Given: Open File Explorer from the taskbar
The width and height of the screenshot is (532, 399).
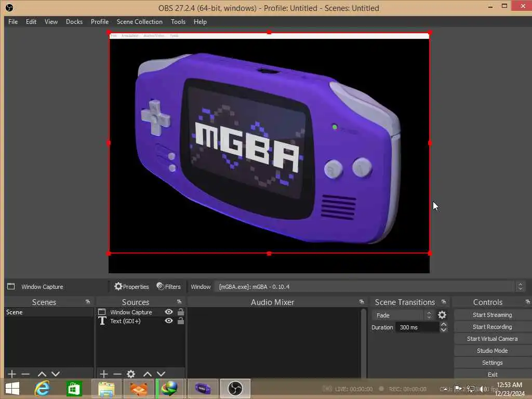Looking at the screenshot, I should click(x=107, y=389).
